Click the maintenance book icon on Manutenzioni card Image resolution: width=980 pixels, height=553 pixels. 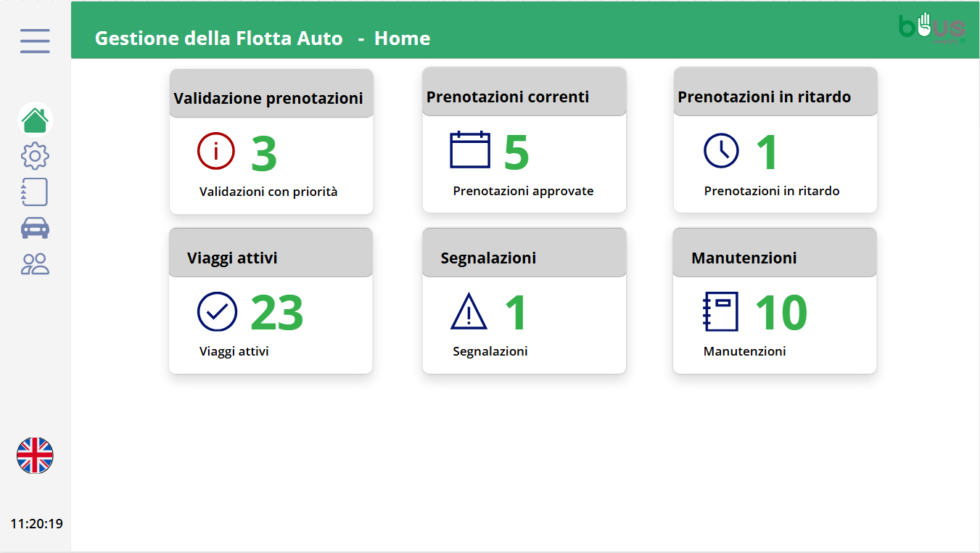720,311
